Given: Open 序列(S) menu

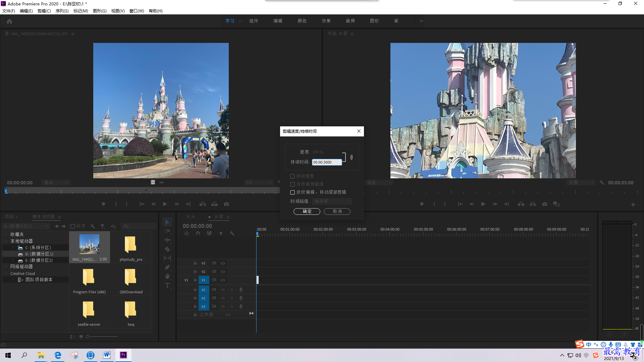Looking at the screenshot, I should point(62,11).
